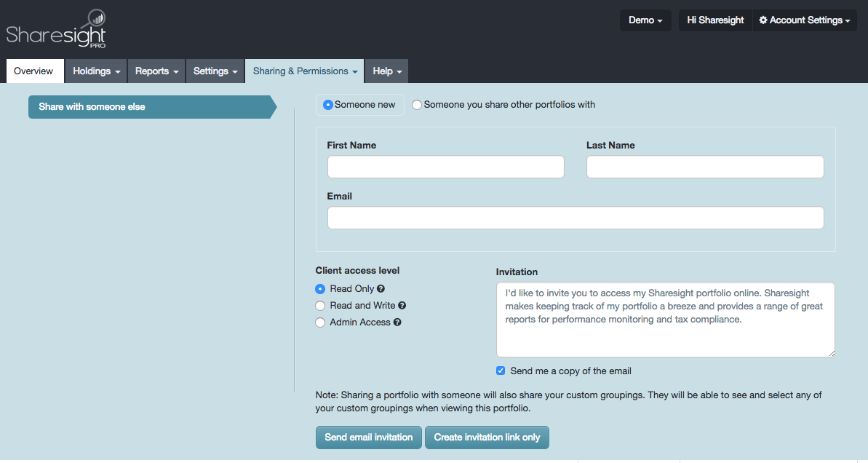Select Read and Write access level
868x463 pixels.
click(x=320, y=306)
